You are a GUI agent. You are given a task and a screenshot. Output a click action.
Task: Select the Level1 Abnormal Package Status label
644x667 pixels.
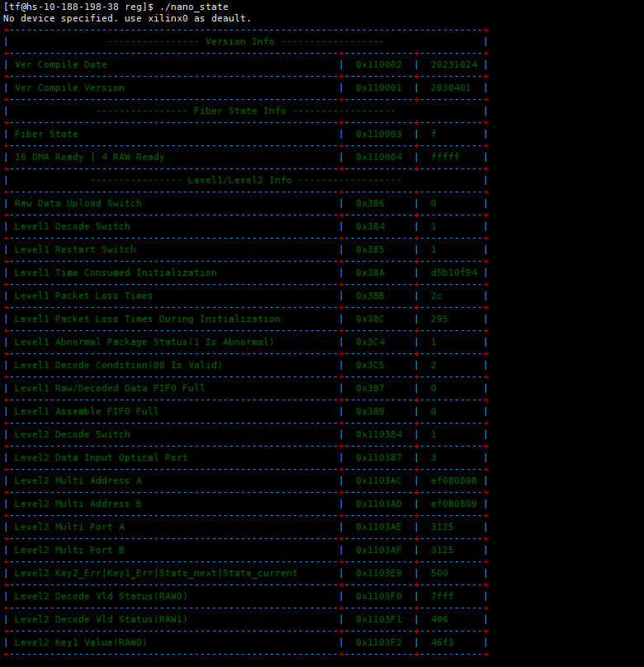click(x=144, y=342)
